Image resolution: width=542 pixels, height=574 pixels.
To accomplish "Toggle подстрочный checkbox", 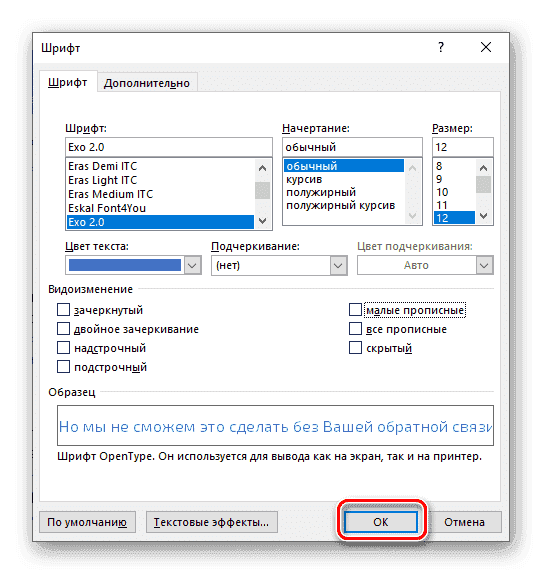I will point(63,367).
